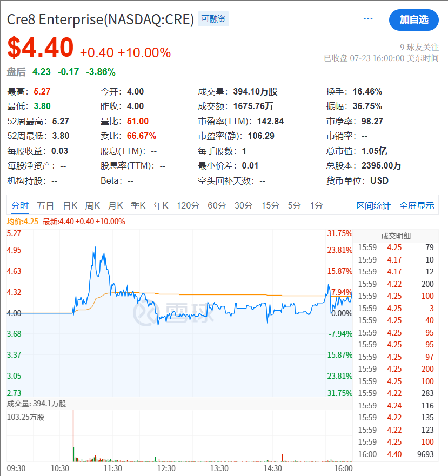Select the 4.22 trade with volume 135
The width and height of the screenshot is (448, 476).
tap(396, 418)
